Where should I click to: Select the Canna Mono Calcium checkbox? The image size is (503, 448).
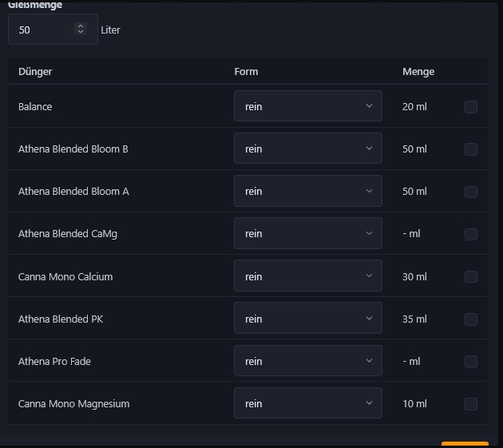pyautogui.click(x=471, y=277)
